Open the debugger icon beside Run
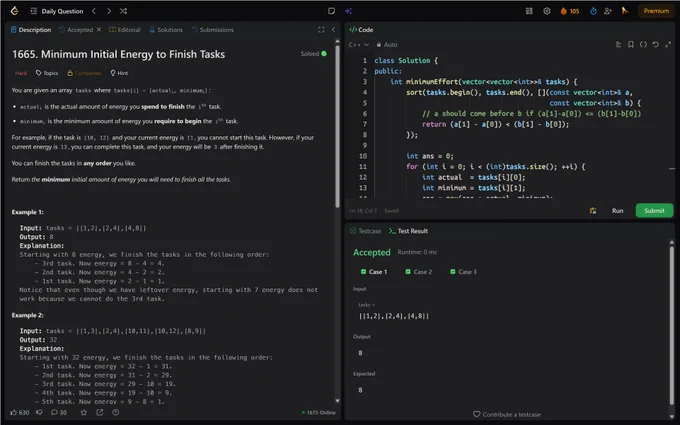This screenshot has height=425, width=680. [x=593, y=211]
